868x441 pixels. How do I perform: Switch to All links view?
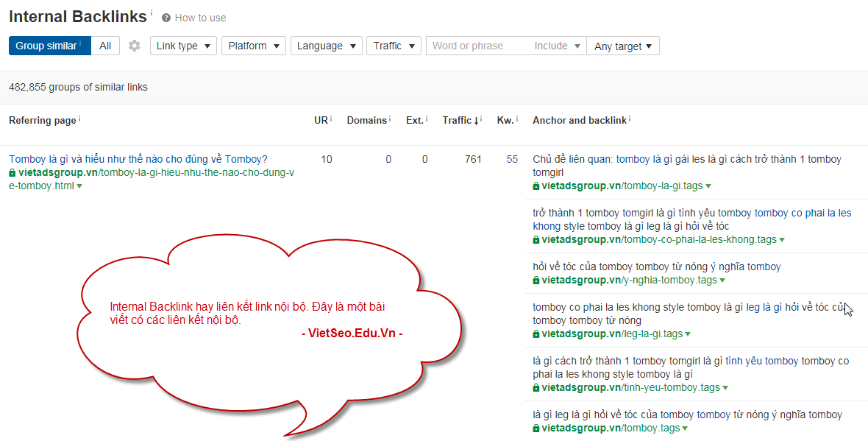105,46
